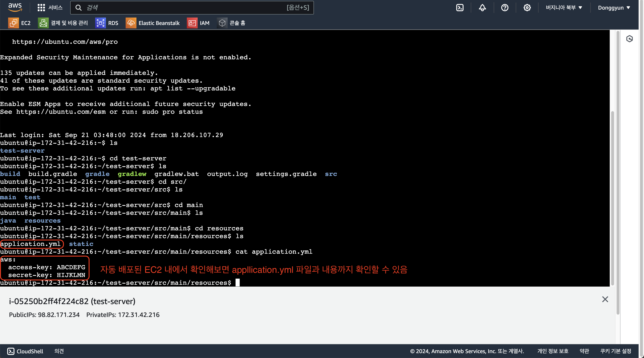This screenshot has width=644, height=358.
Task: Close the instance info panel
Action: tap(605, 299)
